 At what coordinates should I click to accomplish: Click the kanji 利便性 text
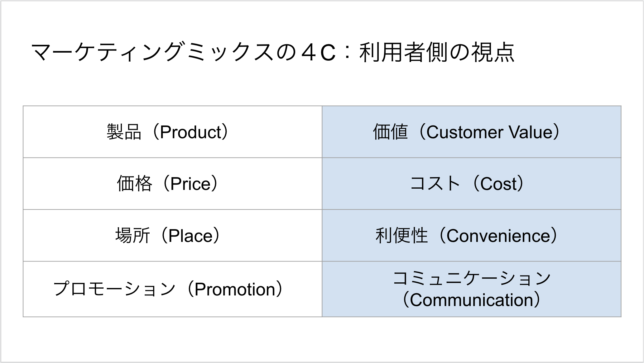(x=401, y=235)
